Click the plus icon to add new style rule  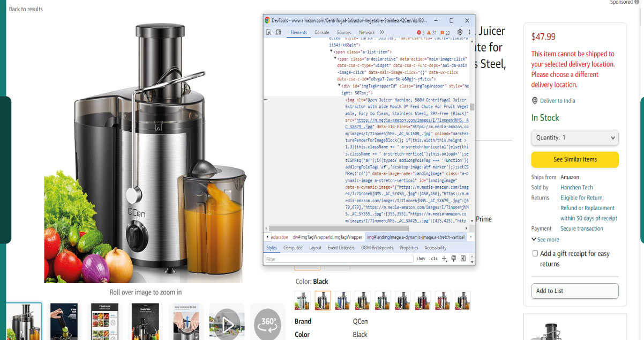coord(444,258)
